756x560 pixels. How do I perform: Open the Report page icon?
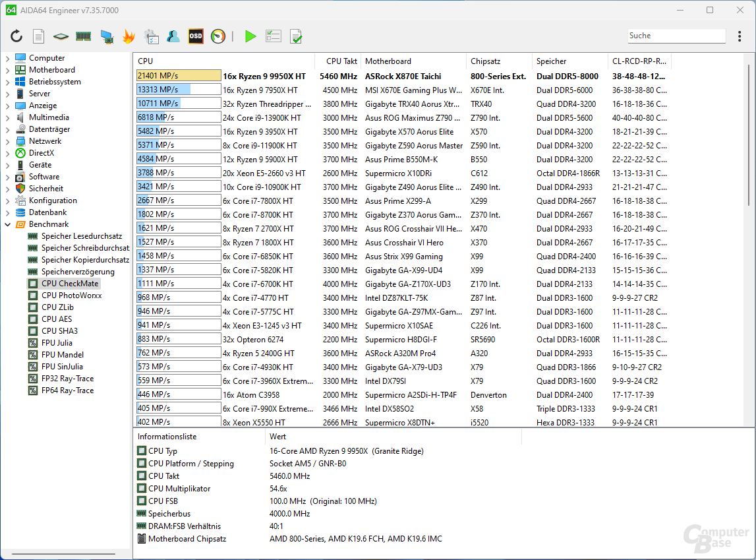pos(39,36)
